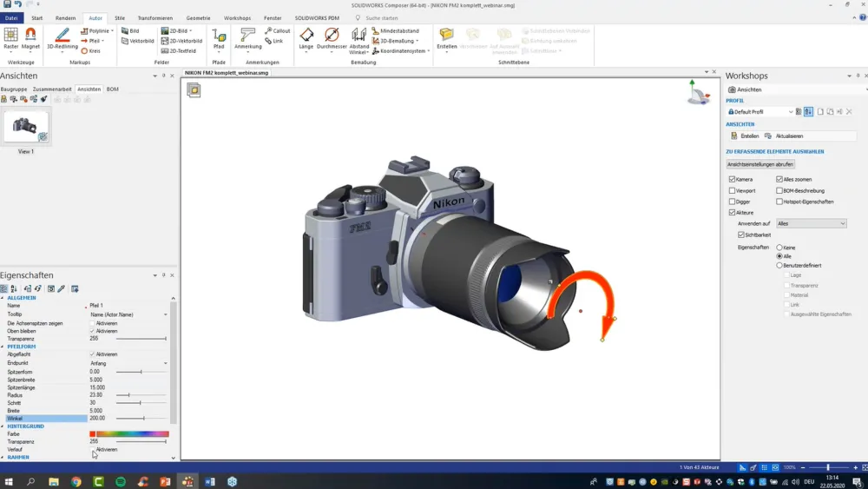
Task: Open the Default Profil dropdown
Action: [760, 112]
